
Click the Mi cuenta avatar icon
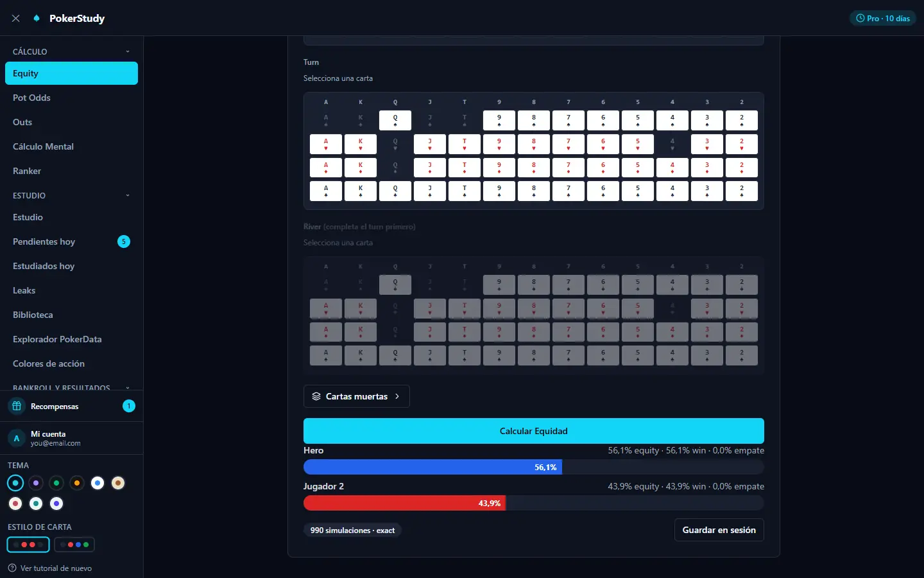tap(17, 438)
